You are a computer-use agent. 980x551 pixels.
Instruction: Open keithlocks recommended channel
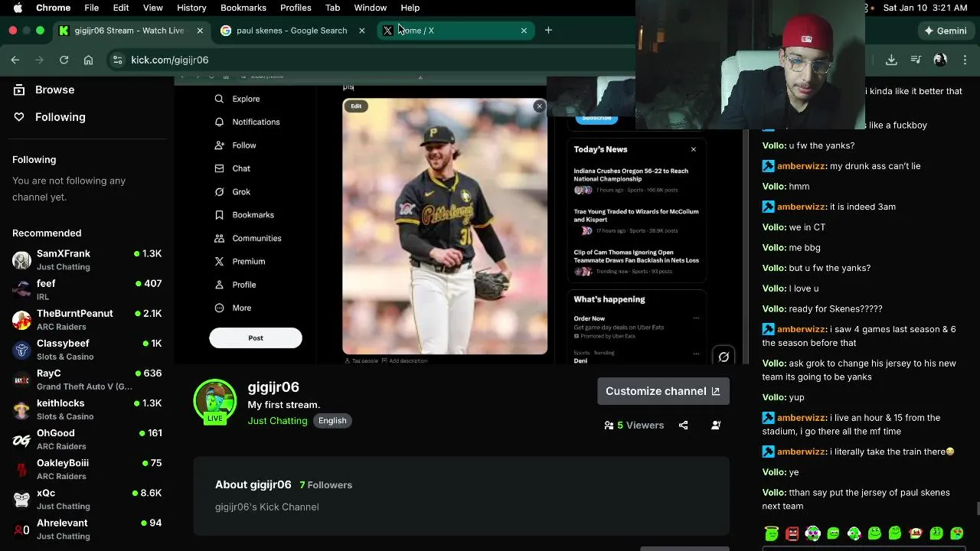[87, 409]
